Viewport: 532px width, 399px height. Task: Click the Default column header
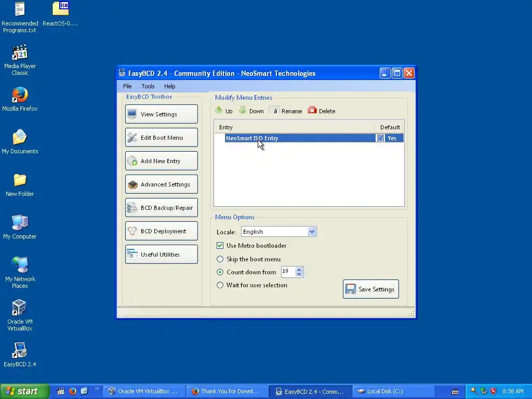click(x=390, y=127)
